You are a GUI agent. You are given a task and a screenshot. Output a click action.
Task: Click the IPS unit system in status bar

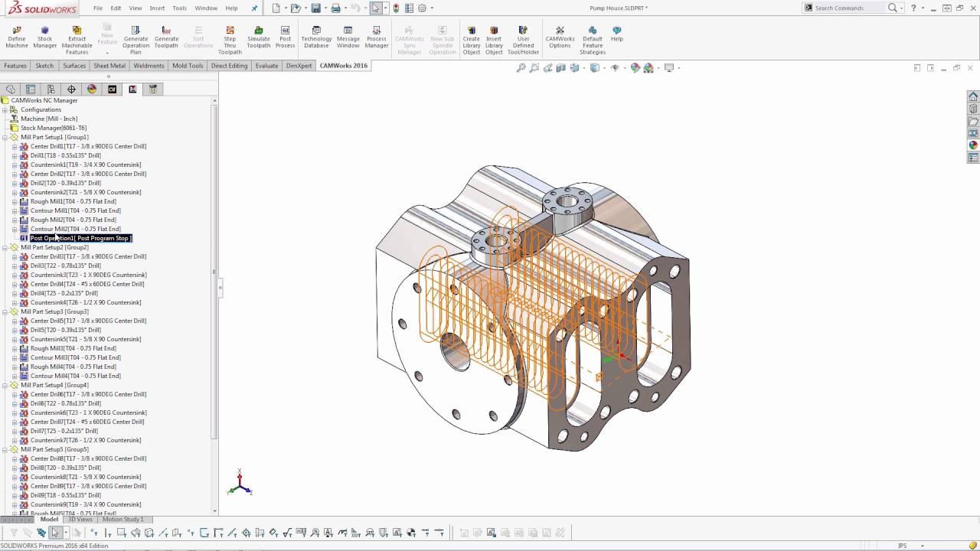pos(903,546)
